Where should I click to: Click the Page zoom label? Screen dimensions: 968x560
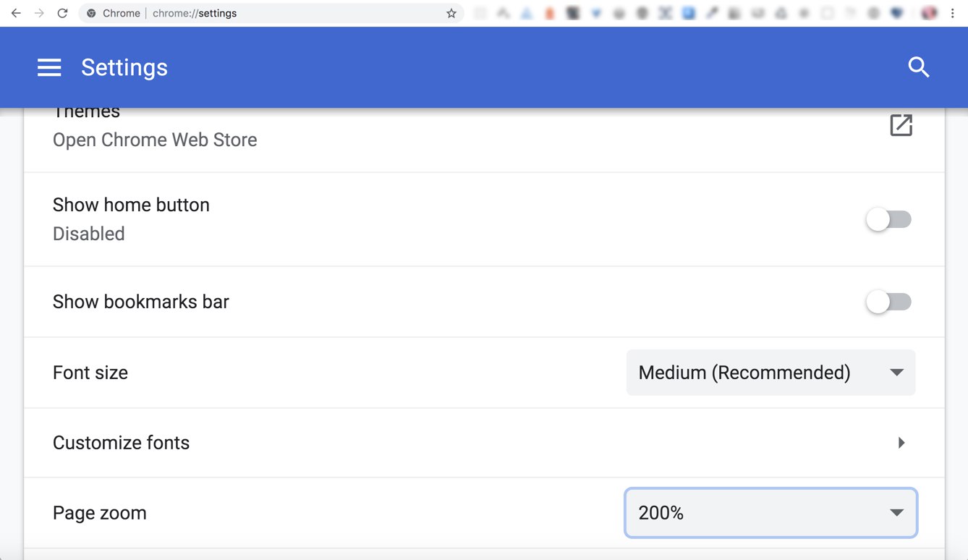100,513
